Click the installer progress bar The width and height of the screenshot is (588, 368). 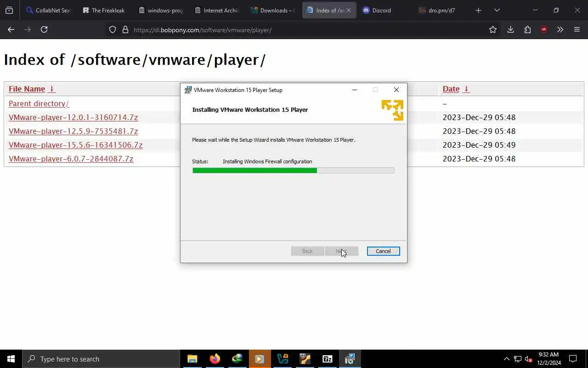[x=293, y=170]
